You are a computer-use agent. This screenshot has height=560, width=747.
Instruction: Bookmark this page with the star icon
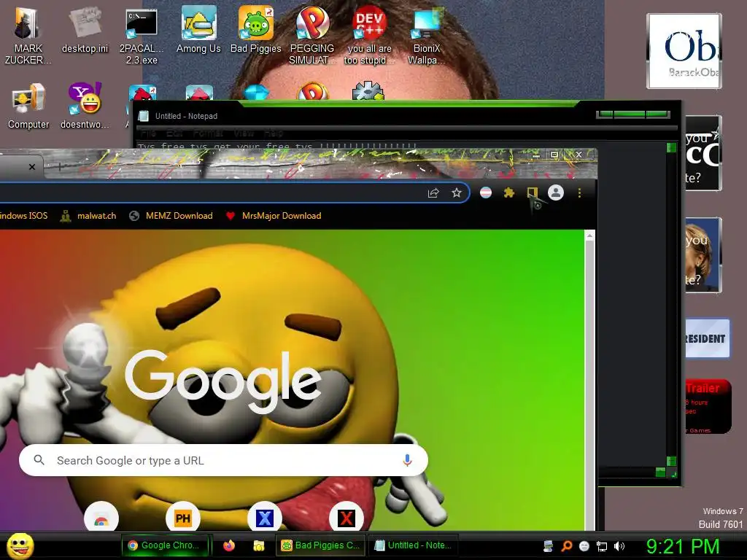[457, 192]
